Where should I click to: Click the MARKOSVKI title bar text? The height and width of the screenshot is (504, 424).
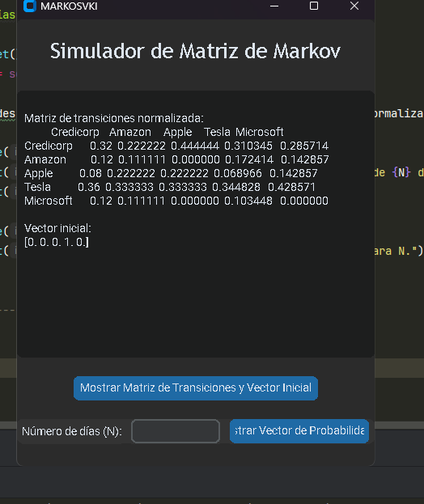(69, 6)
